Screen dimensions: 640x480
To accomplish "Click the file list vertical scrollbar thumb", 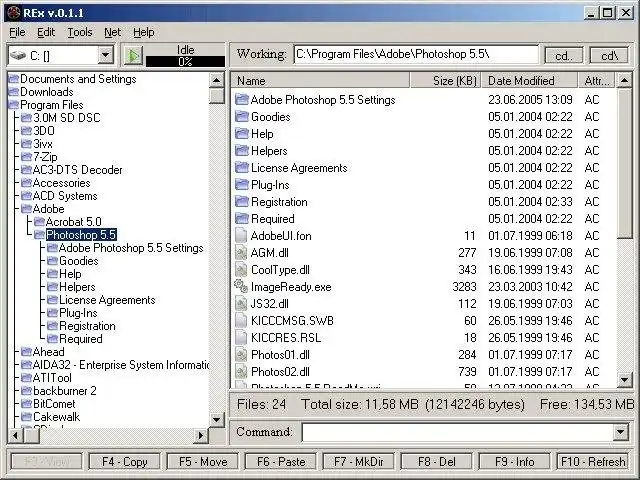I will pyautogui.click(x=624, y=163).
